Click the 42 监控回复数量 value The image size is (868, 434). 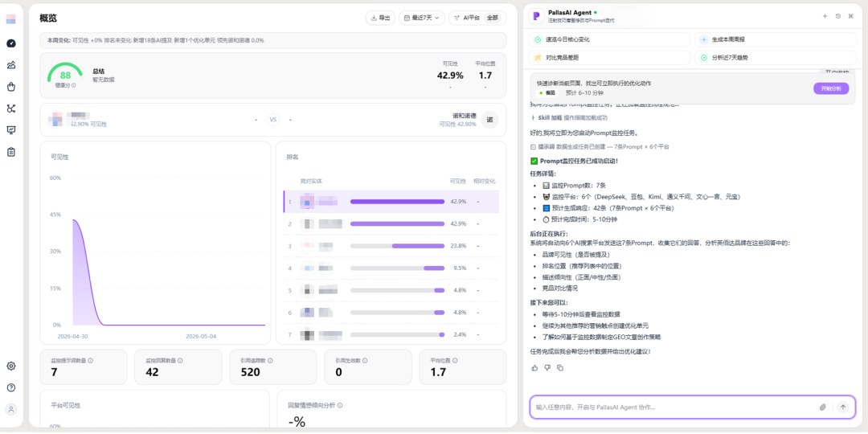click(152, 373)
